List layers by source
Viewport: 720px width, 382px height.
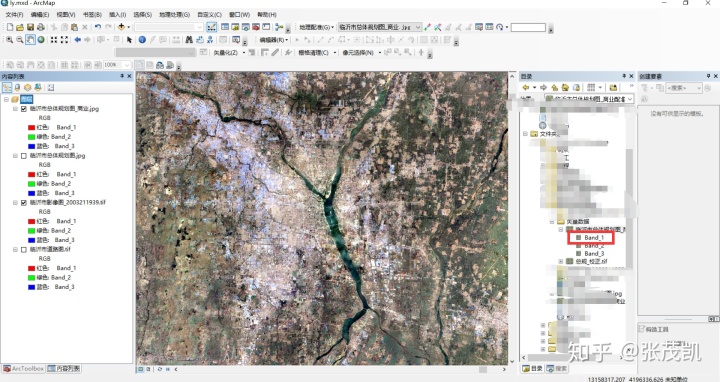coord(17,87)
